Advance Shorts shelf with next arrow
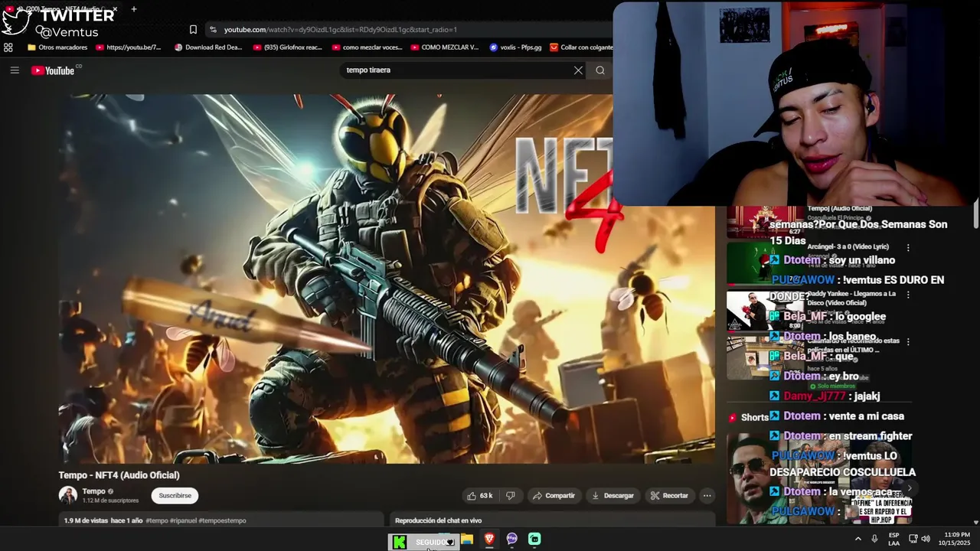980x551 pixels. click(910, 487)
